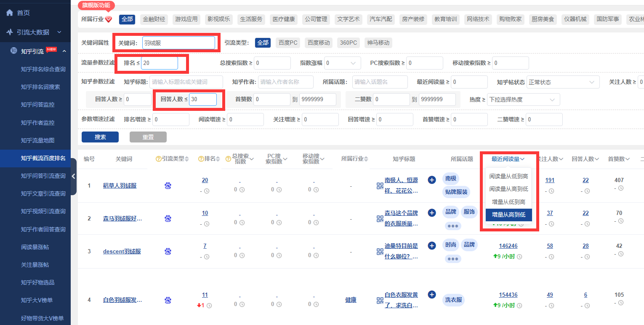This screenshot has height=325, width=644.
Task: Click the heart icon beside 所属行业
Action: click(x=109, y=19)
